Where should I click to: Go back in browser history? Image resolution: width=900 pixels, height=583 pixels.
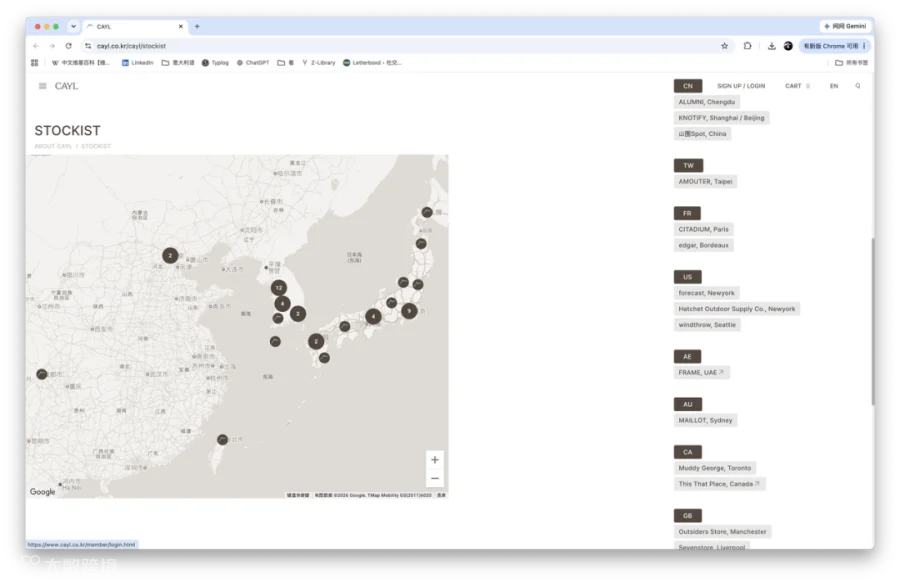coord(36,46)
